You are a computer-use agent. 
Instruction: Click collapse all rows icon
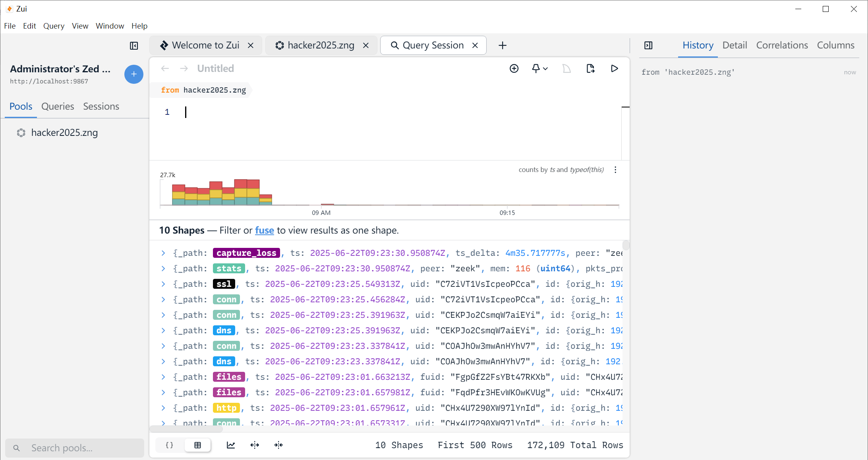pyautogui.click(x=278, y=445)
